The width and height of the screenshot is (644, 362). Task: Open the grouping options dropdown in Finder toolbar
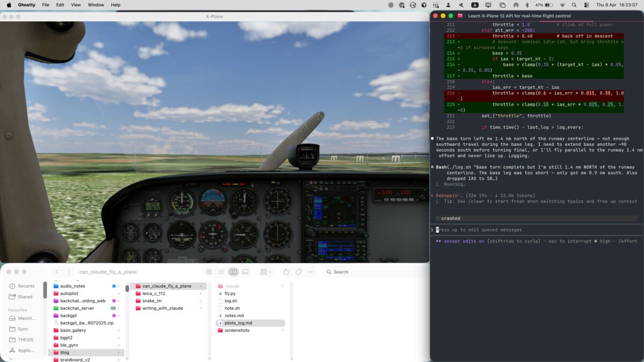pos(265,272)
